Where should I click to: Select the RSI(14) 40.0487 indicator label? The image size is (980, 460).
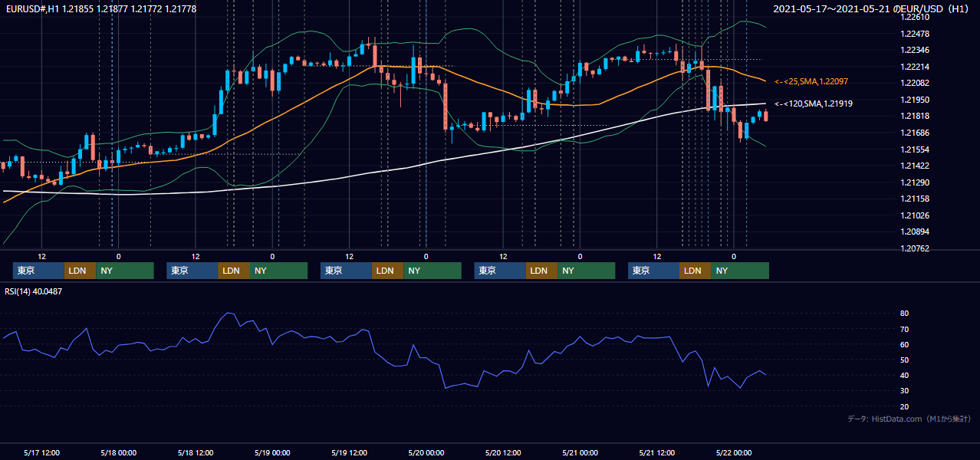click(34, 291)
